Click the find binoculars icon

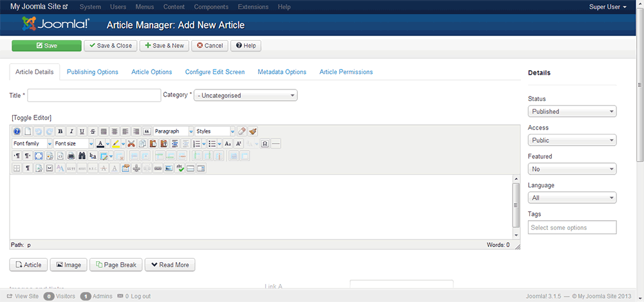point(82,156)
